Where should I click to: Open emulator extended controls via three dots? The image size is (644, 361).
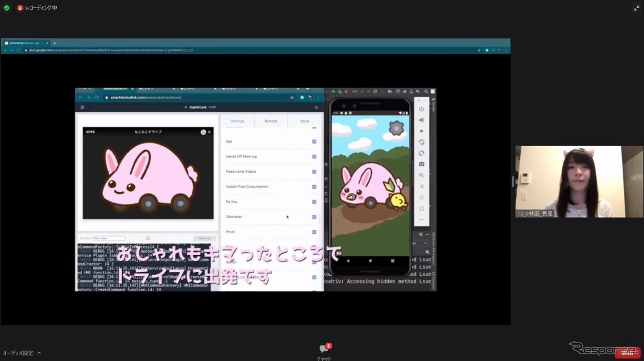pyautogui.click(x=421, y=219)
